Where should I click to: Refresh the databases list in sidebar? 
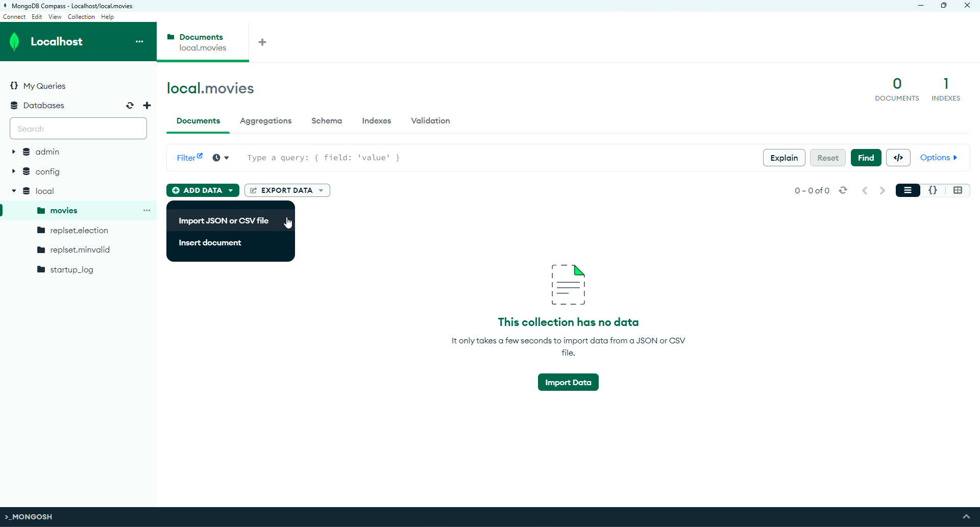click(x=130, y=105)
